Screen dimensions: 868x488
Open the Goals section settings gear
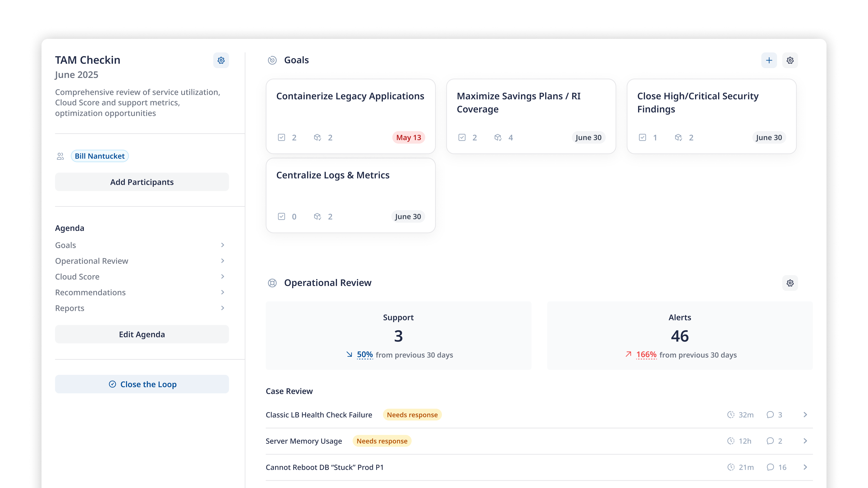790,60
